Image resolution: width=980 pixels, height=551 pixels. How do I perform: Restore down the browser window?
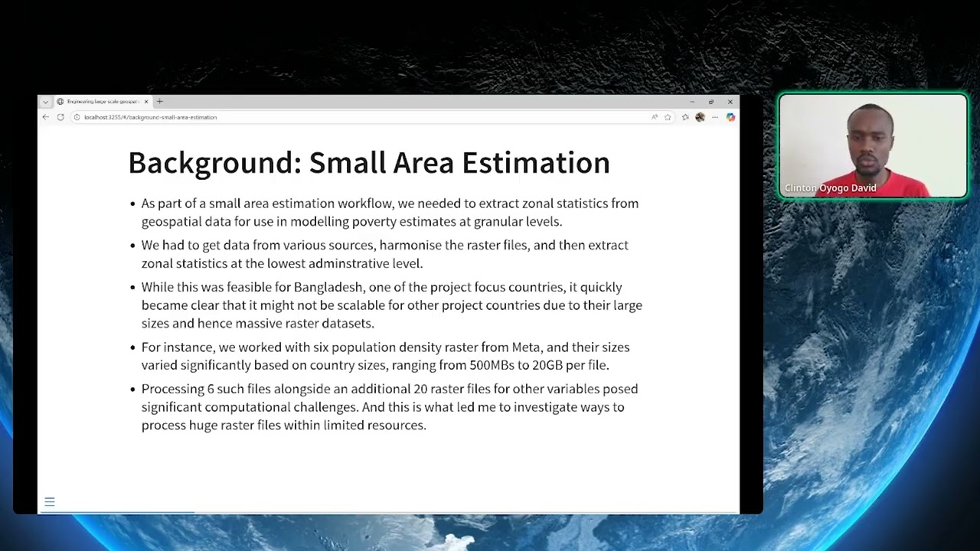pyautogui.click(x=711, y=102)
